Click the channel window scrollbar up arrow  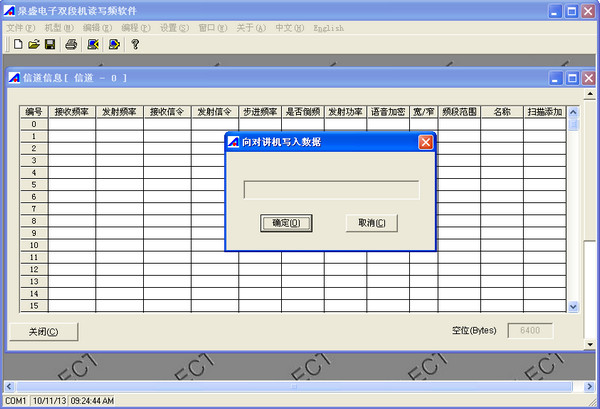[x=590, y=93]
